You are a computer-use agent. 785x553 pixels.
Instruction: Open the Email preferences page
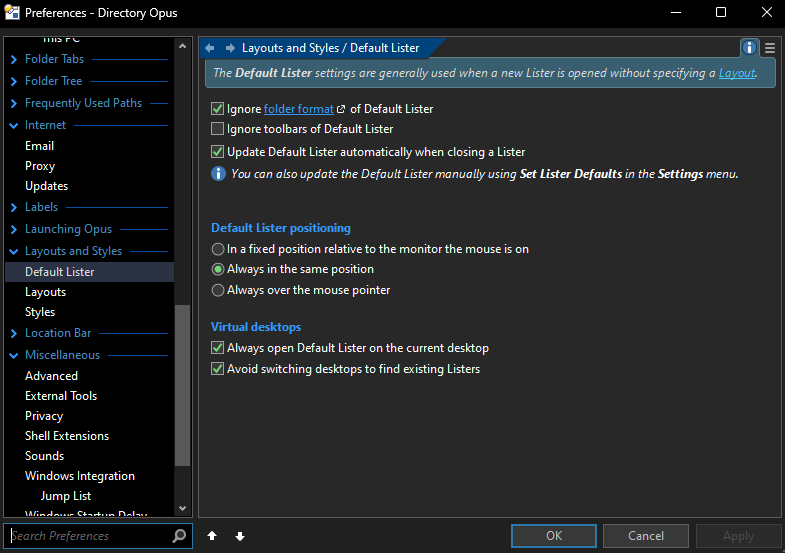tap(90, 146)
